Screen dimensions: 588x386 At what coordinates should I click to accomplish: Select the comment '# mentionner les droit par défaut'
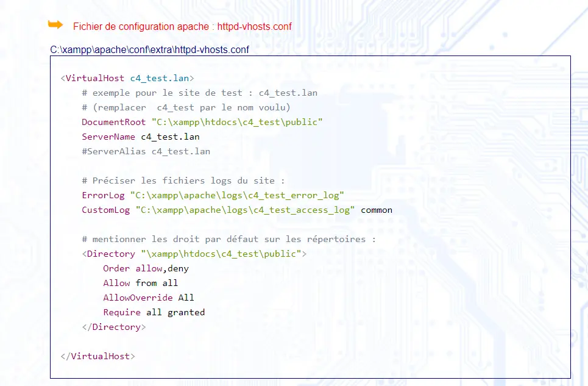tap(228, 239)
